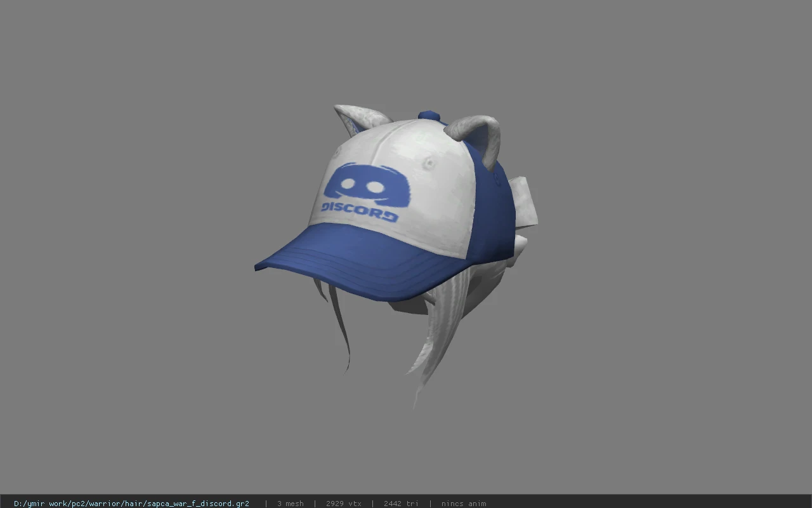Click the file path ending in sapca_war_f_discord.gr2
Viewport: 812px width, 508px height.
131,504
